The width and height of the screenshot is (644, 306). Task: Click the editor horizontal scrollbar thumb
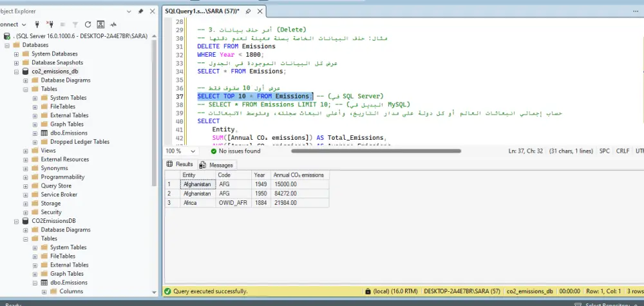pos(376,151)
